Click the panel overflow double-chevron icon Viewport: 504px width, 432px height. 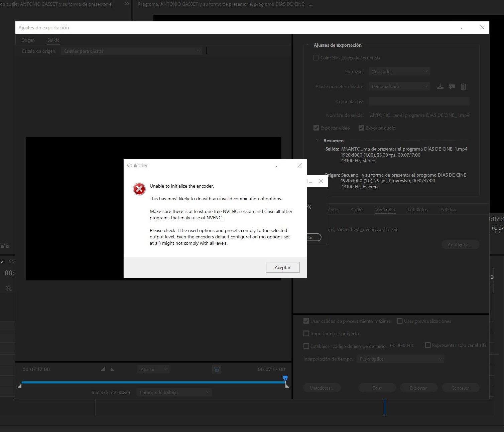(127, 4)
